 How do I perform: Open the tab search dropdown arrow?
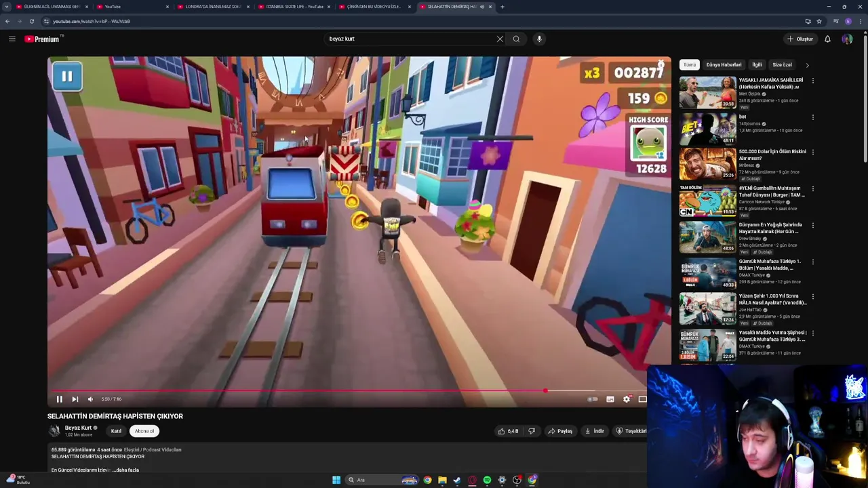click(7, 7)
